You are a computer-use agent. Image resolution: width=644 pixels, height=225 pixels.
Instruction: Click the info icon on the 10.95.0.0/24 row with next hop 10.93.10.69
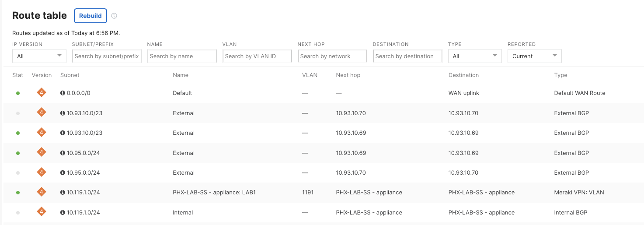coord(63,153)
